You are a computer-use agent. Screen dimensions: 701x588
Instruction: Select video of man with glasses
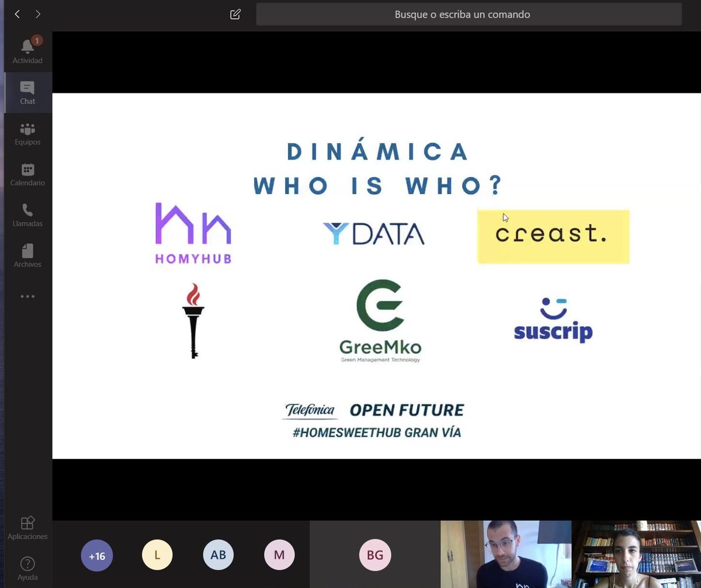[505, 554]
